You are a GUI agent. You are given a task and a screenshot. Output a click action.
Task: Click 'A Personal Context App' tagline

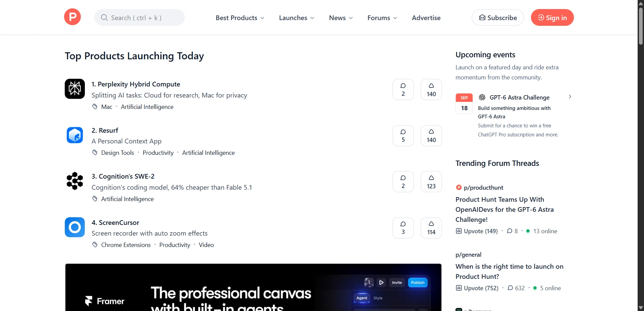[x=126, y=141]
